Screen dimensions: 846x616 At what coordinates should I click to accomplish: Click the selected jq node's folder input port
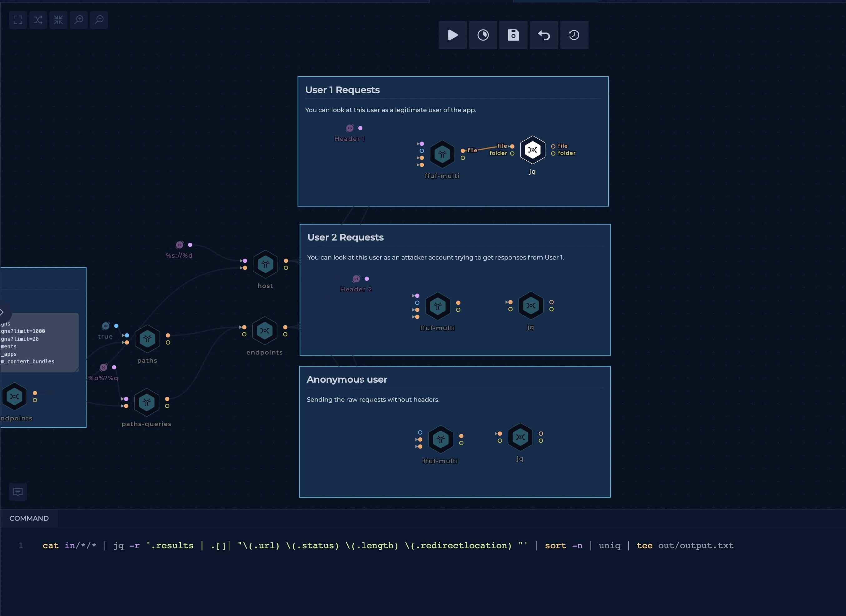(x=512, y=153)
